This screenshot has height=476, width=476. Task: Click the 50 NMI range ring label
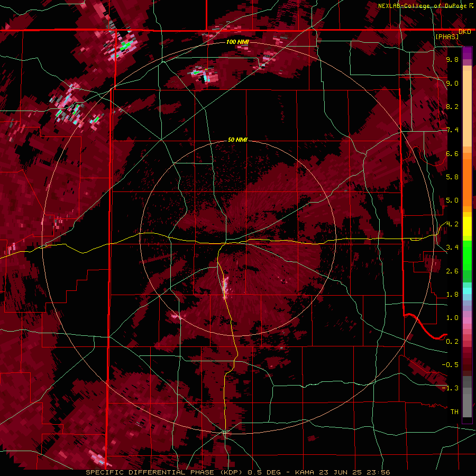pos(237,140)
